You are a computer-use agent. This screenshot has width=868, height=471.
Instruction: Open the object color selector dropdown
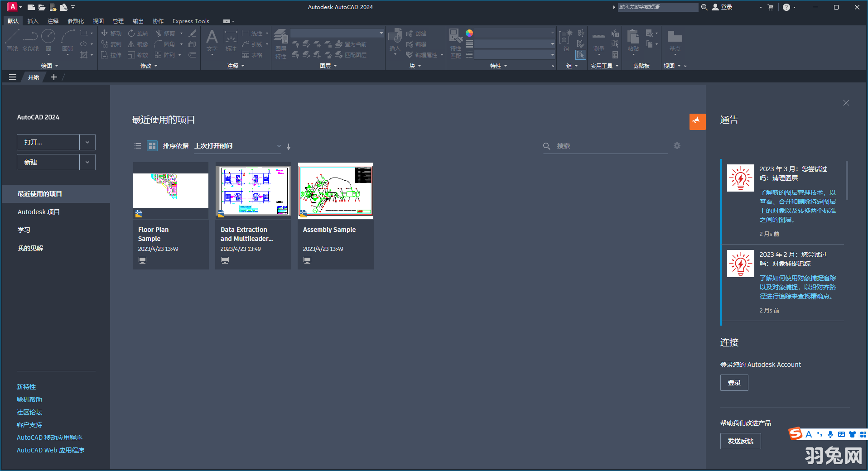click(x=514, y=33)
